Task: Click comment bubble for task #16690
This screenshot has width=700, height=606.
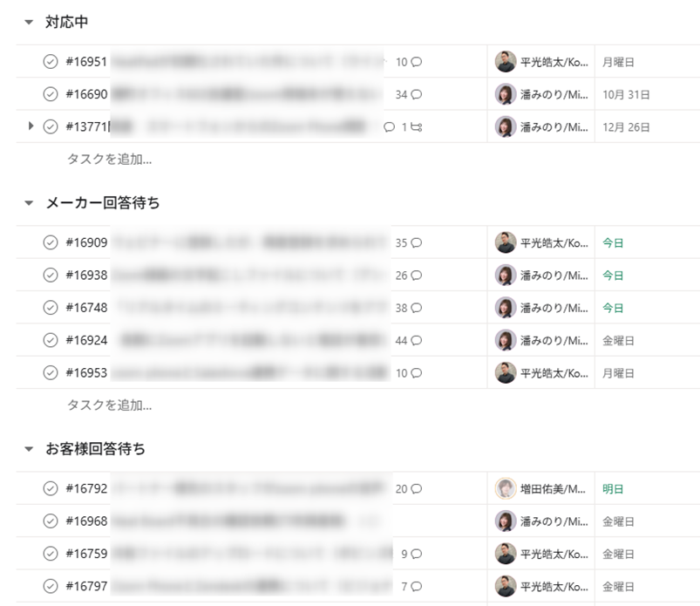Action: pyautogui.click(x=416, y=94)
